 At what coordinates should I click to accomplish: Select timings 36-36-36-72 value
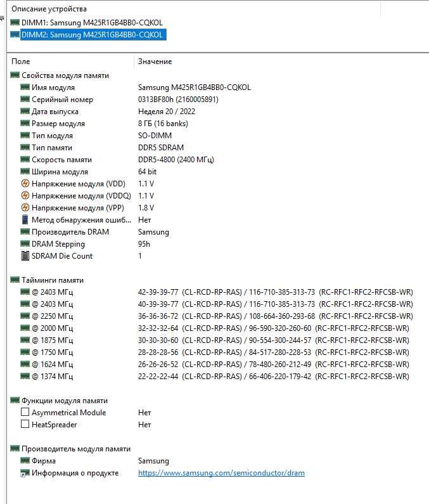pyautogui.click(x=158, y=316)
